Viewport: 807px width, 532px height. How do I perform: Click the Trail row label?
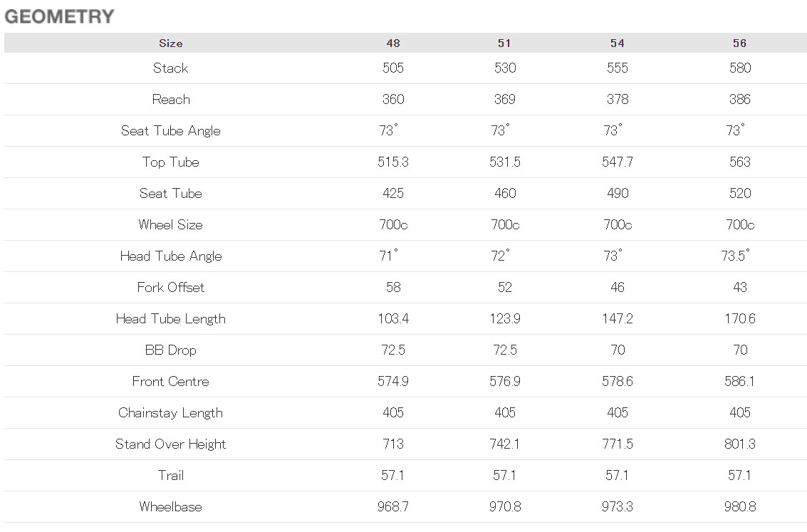(171, 476)
